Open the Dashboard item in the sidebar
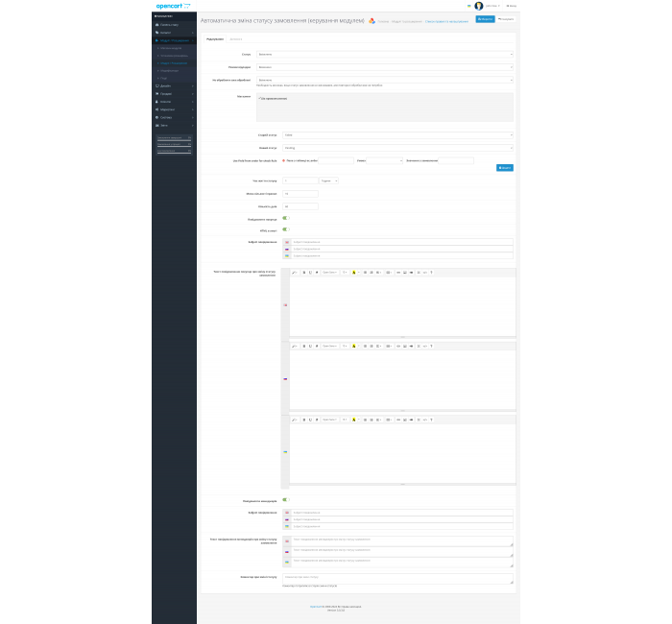672x624 pixels. pos(174,25)
